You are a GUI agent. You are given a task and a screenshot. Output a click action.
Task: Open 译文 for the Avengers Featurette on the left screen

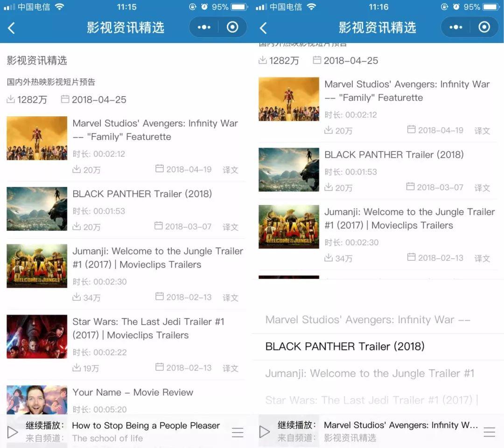click(231, 170)
